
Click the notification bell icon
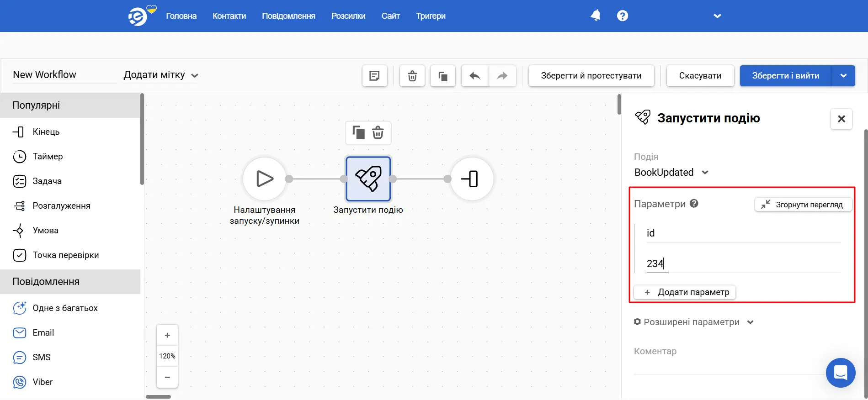(595, 16)
